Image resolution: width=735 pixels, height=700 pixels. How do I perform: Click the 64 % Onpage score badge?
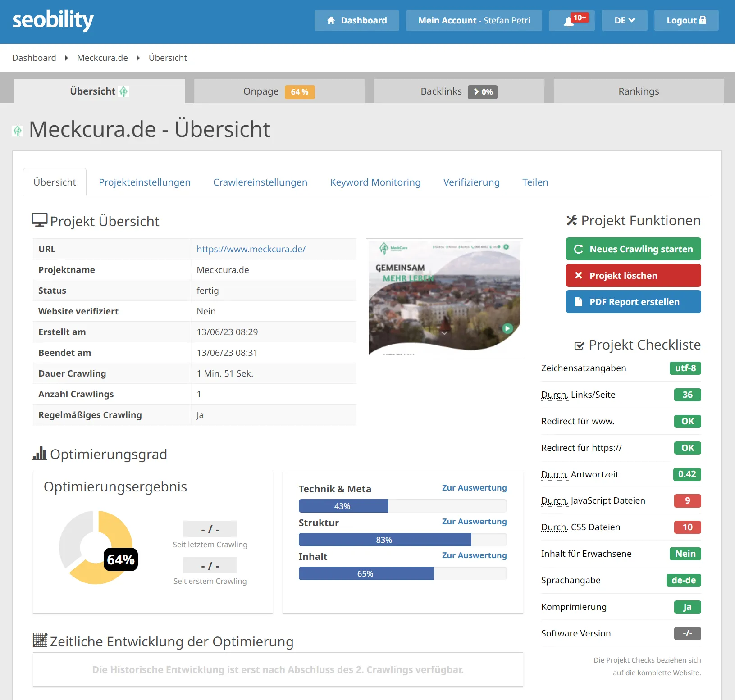click(300, 92)
